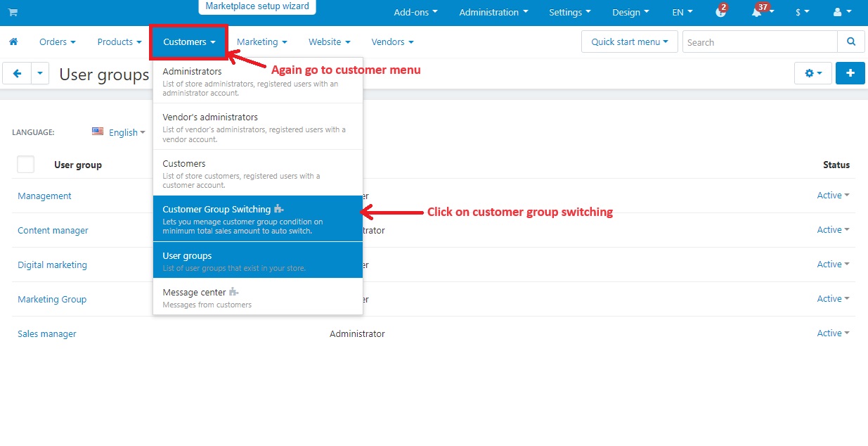This screenshot has height=446, width=868.
Task: Open the Content manager user group link
Action: click(x=53, y=231)
